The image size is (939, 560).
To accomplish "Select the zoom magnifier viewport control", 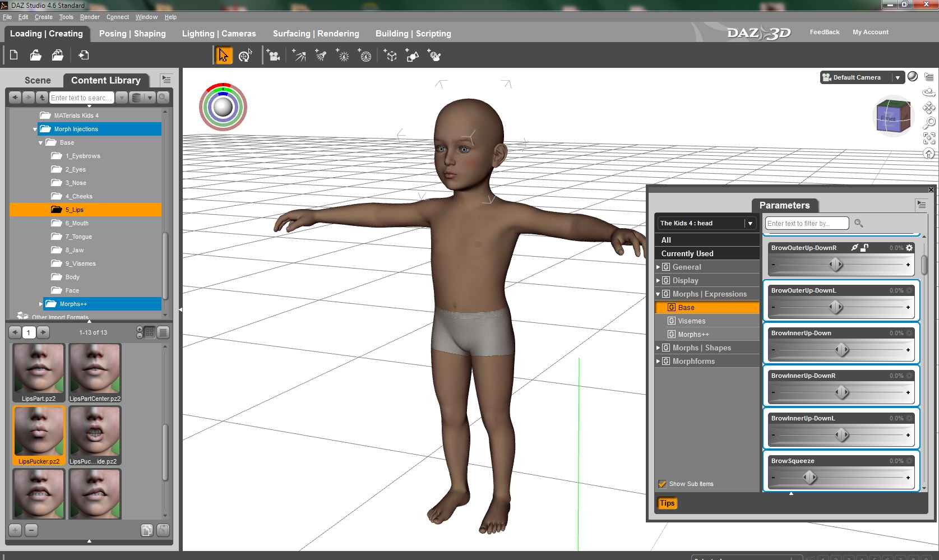I will coord(929,122).
